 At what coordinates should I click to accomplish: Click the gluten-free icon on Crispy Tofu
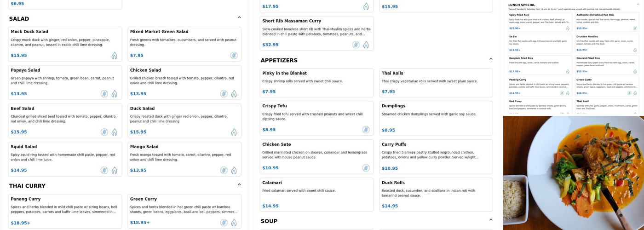366,130
